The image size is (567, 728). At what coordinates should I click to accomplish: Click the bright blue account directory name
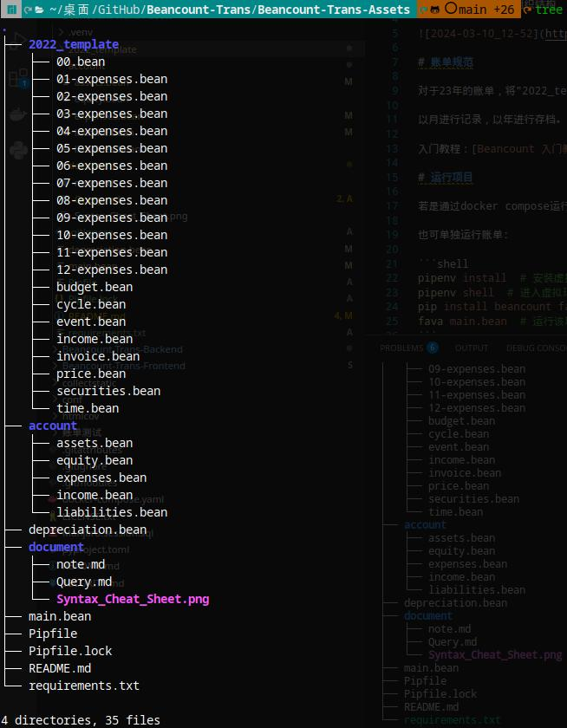pyautogui.click(x=53, y=426)
